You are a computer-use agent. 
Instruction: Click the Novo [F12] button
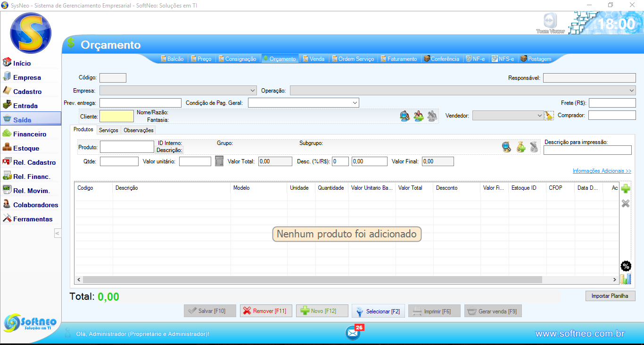click(322, 311)
